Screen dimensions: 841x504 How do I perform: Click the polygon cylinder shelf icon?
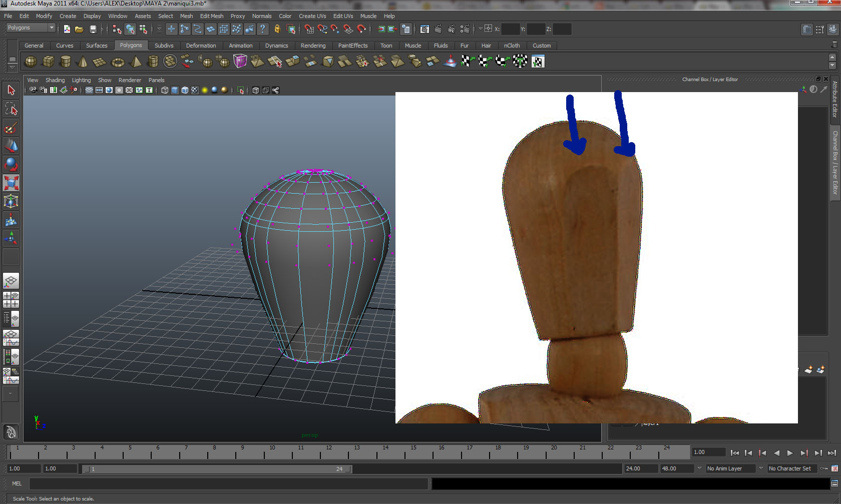[65, 62]
